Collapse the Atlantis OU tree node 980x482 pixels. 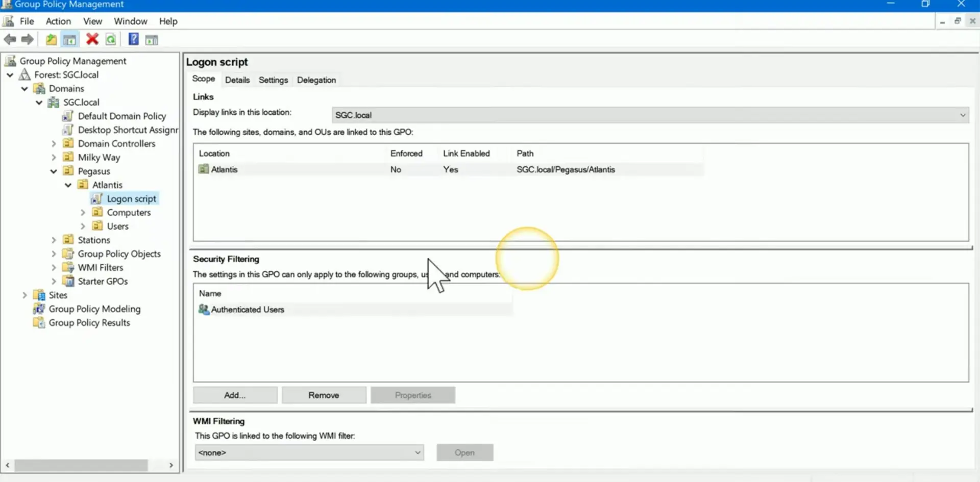click(68, 185)
